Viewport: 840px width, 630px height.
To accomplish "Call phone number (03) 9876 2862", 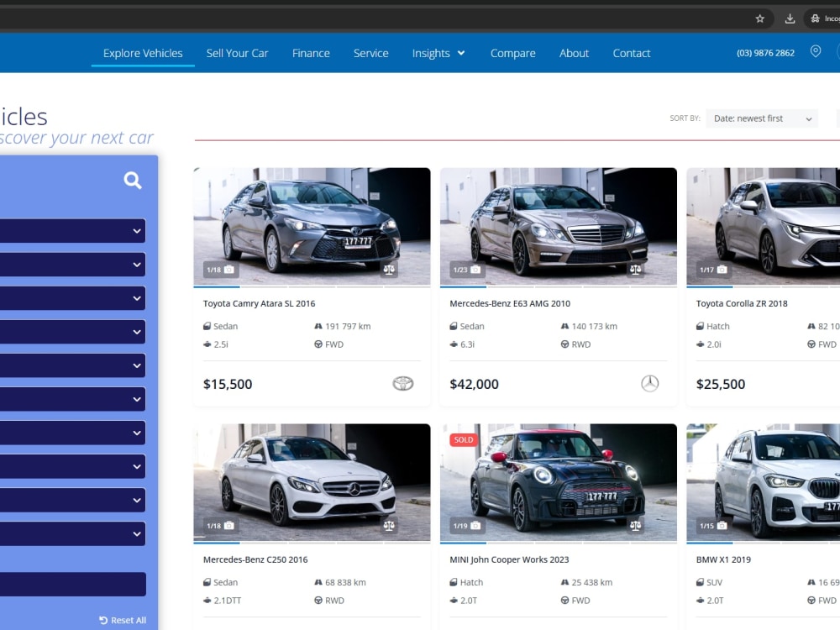I will [765, 53].
